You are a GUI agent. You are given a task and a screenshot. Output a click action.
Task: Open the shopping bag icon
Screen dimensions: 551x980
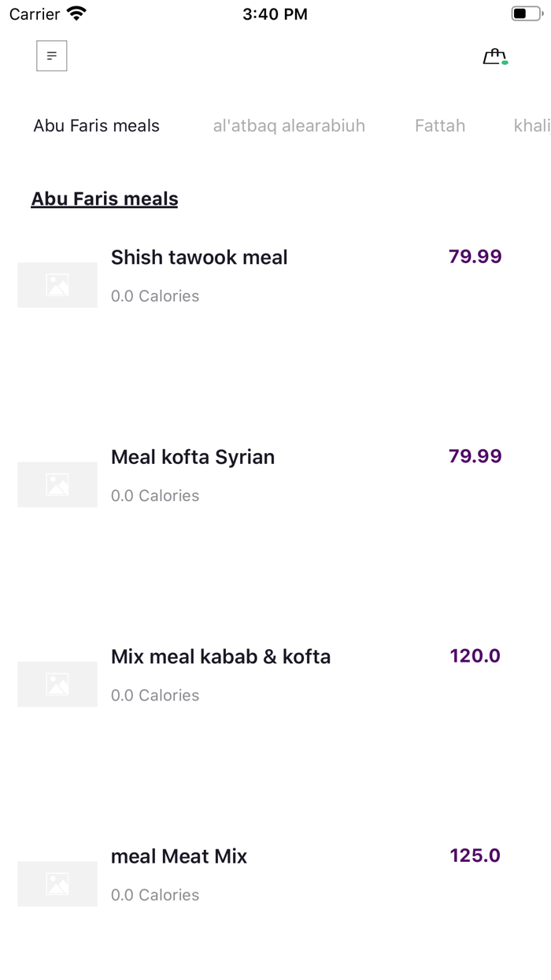(x=494, y=56)
